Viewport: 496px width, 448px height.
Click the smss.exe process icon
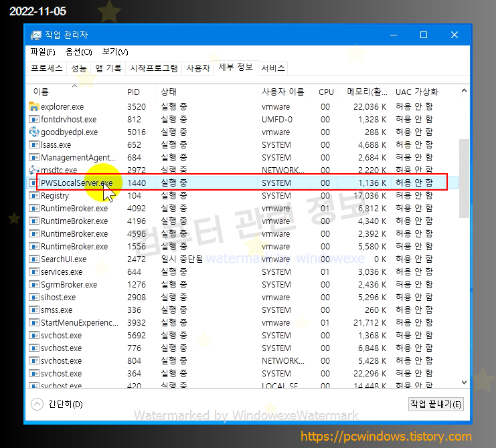coord(34,310)
